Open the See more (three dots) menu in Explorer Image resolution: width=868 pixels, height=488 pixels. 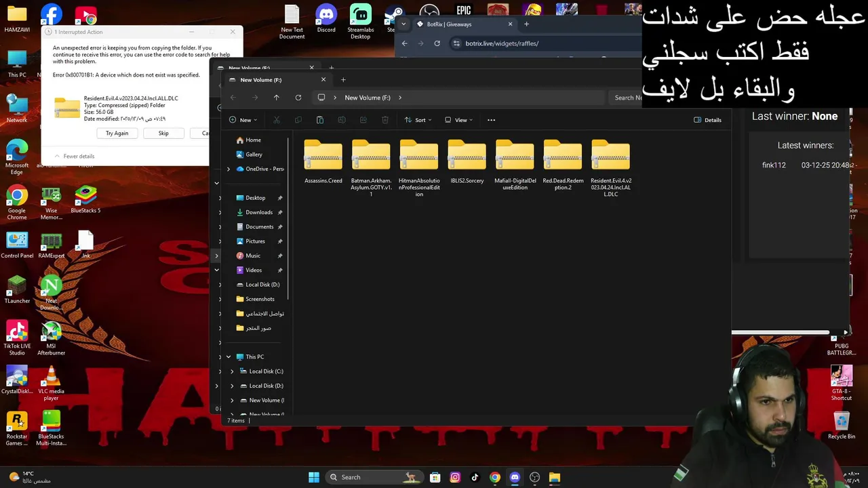[492, 120]
